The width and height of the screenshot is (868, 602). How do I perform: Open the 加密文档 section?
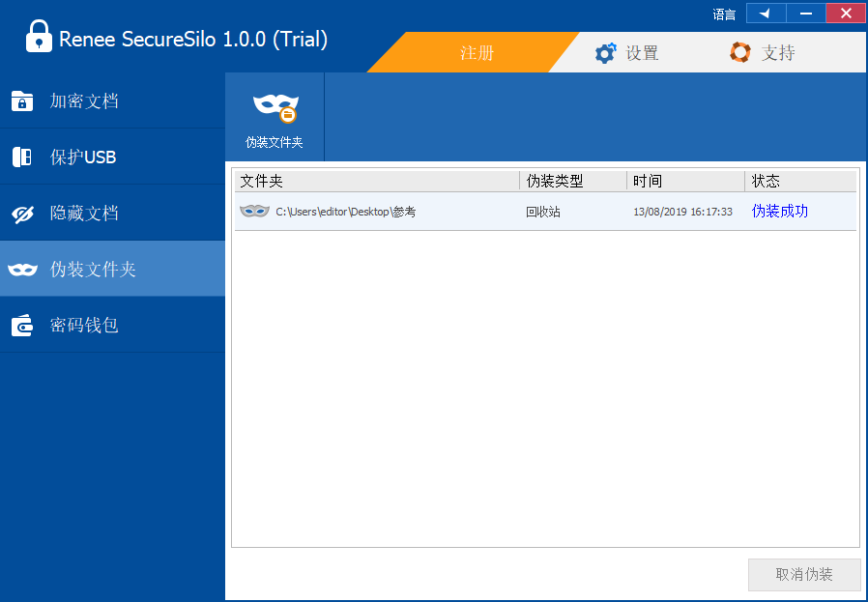click(112, 100)
